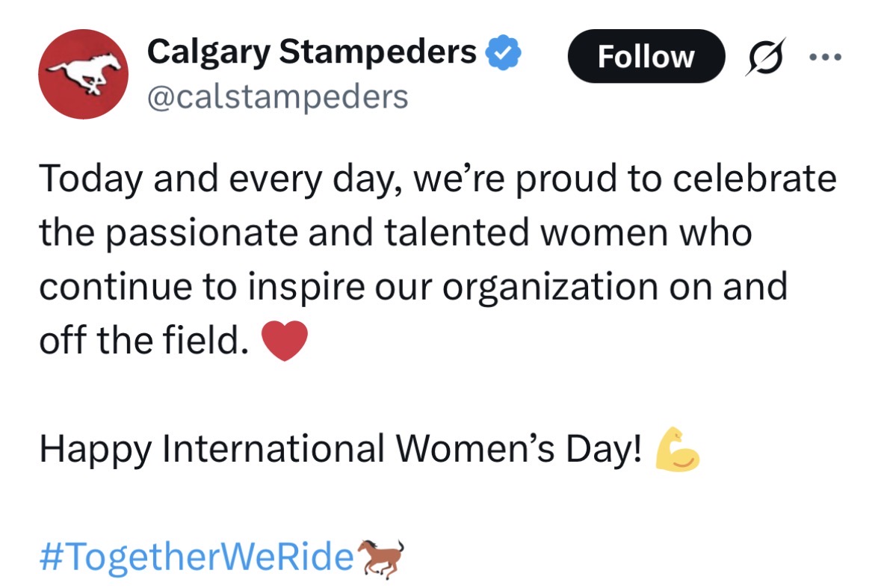Click the red heart emoji

pyautogui.click(x=285, y=341)
